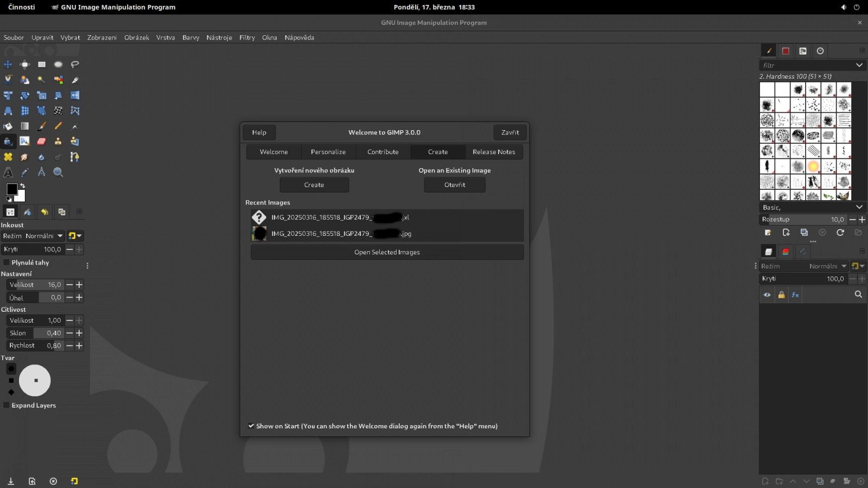Click the Help button in welcome dialog
The height and width of the screenshot is (488, 868).
pos(259,132)
